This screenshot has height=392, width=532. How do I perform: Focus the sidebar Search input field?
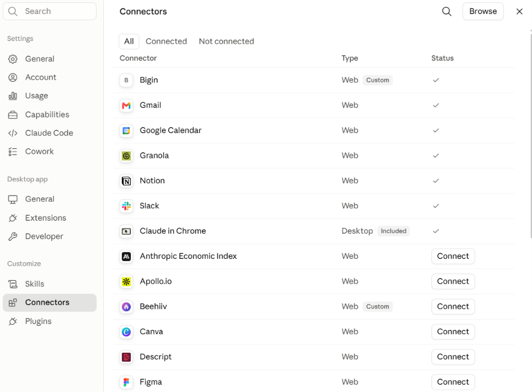click(x=49, y=11)
